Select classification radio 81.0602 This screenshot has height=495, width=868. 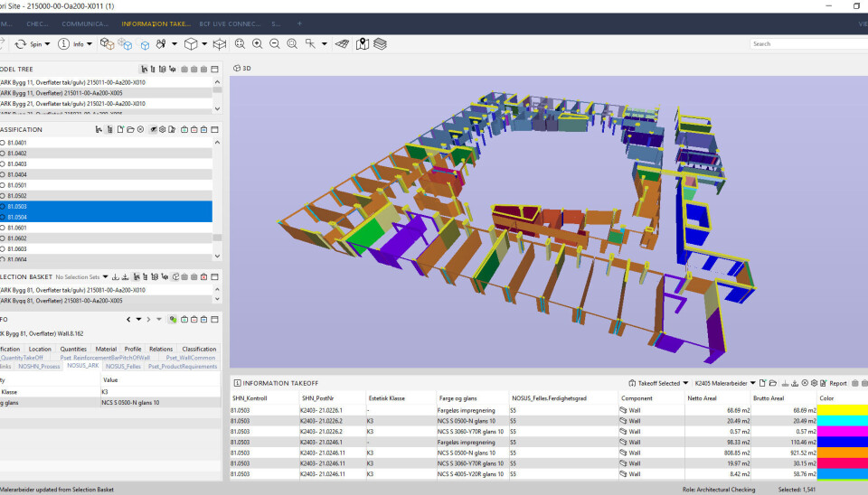pos(2,238)
